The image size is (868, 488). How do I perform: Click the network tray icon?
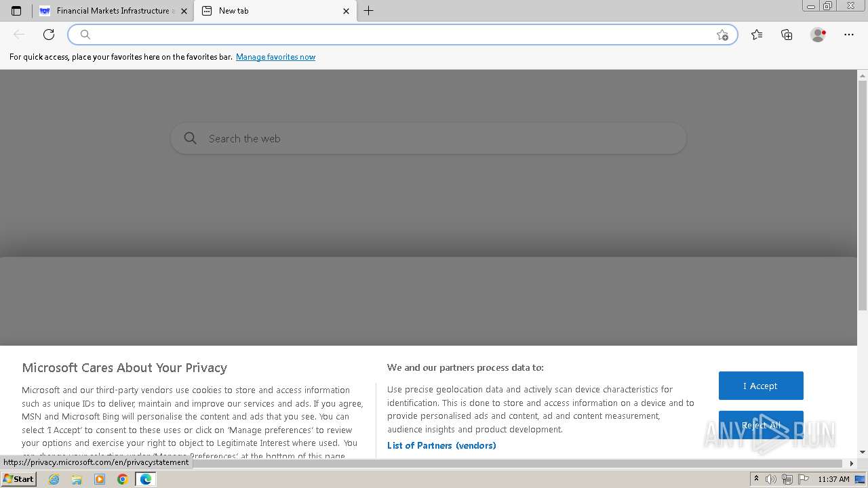tap(787, 479)
